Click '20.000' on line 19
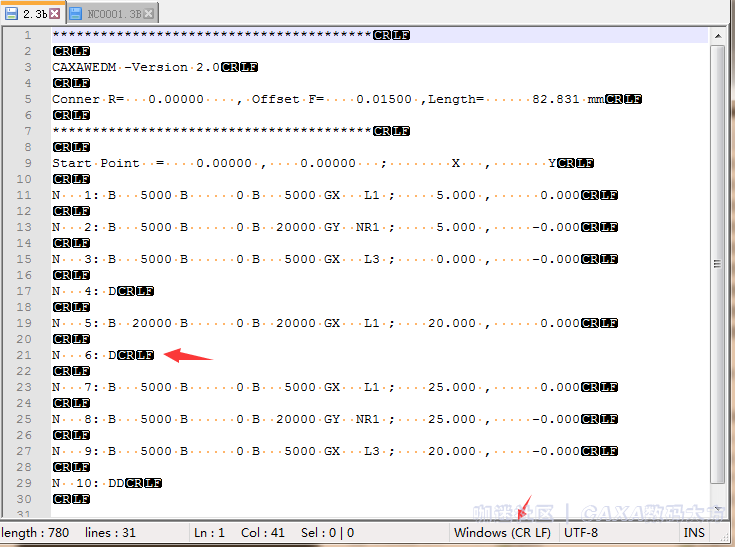This screenshot has height=547, width=735. tap(452, 323)
